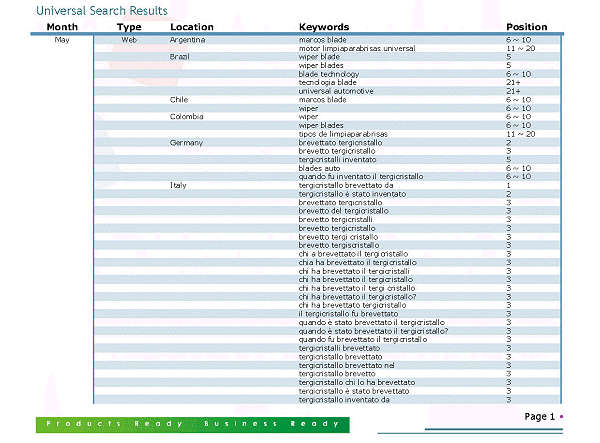600x443 pixels.
Task: Click the 'Products Ready . Business Ready' banner
Action: [x=192, y=425]
